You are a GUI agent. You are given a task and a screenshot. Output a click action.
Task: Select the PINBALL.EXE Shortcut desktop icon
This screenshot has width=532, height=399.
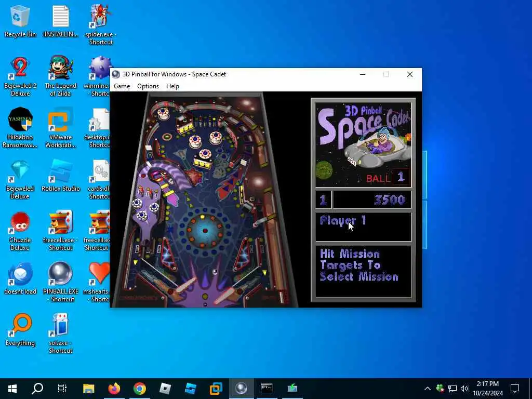(x=60, y=282)
